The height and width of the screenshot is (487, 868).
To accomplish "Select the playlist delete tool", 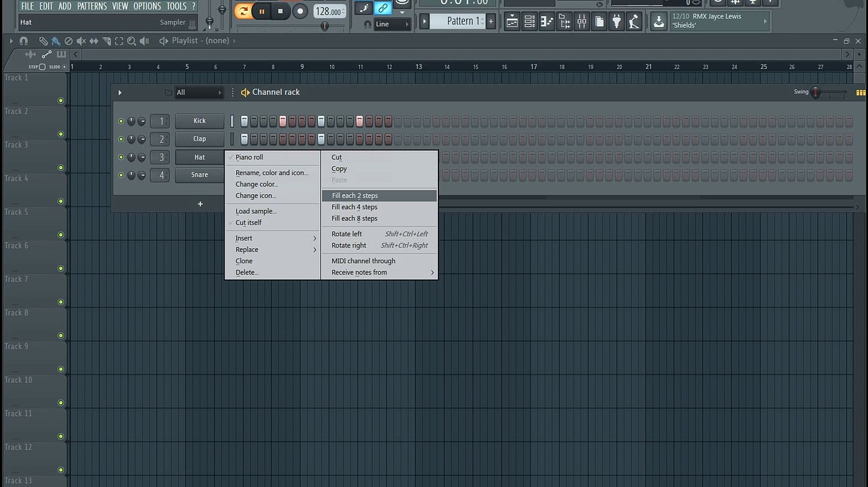I will coord(68,41).
